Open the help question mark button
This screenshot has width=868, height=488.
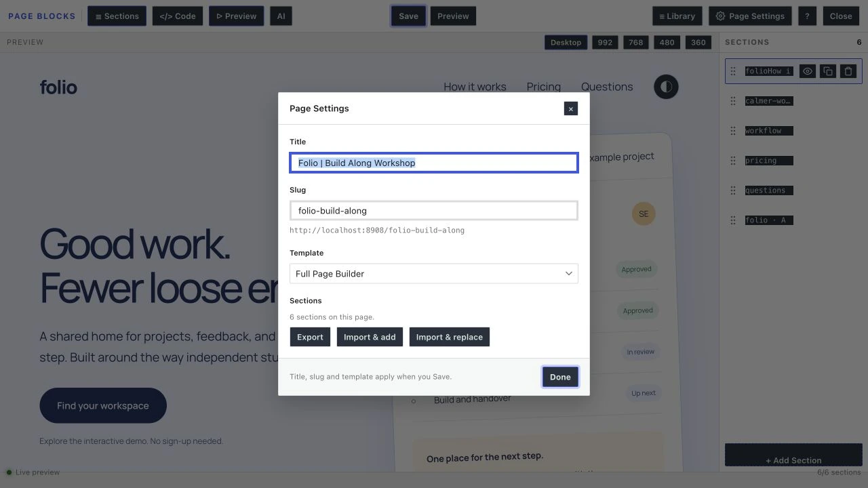click(x=807, y=16)
